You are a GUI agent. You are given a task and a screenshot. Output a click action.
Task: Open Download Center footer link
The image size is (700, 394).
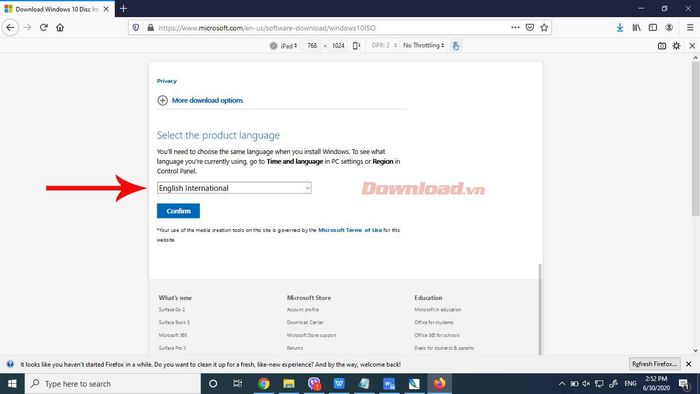click(x=305, y=322)
